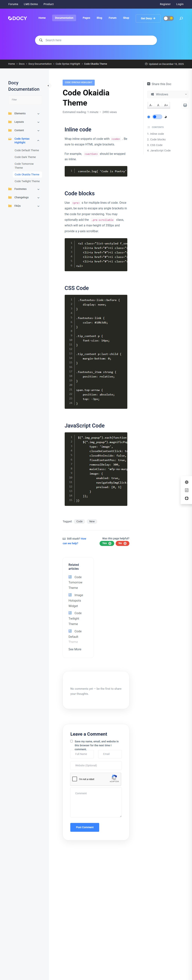Expand the Changelogs section chevron
The image size is (192, 980).
(x=38, y=198)
